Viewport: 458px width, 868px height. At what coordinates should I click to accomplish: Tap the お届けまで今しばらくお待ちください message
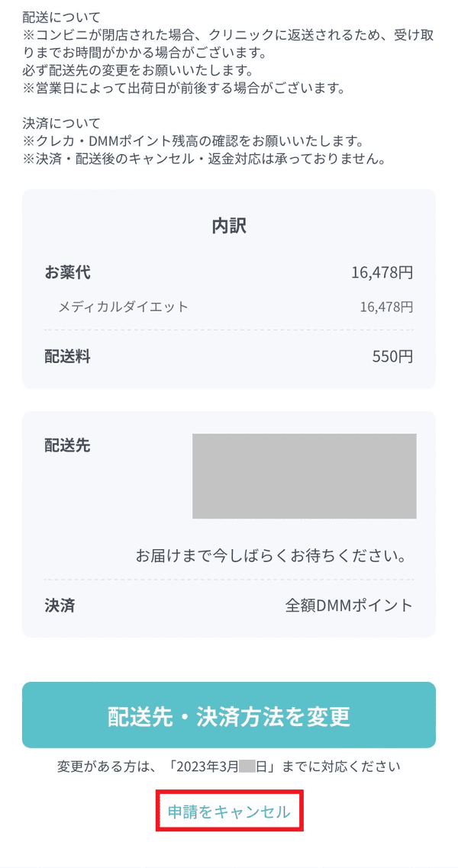pos(270,555)
